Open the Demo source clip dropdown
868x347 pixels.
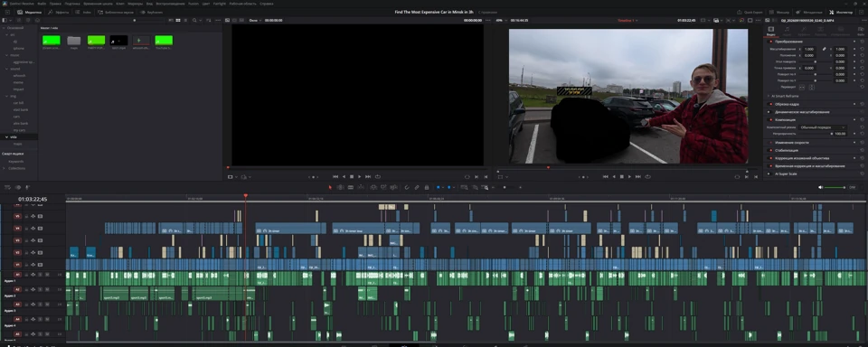click(256, 20)
